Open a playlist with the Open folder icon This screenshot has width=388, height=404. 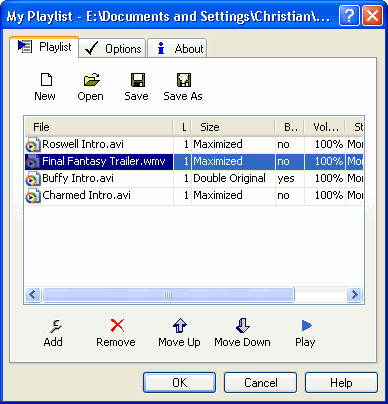[x=91, y=80]
